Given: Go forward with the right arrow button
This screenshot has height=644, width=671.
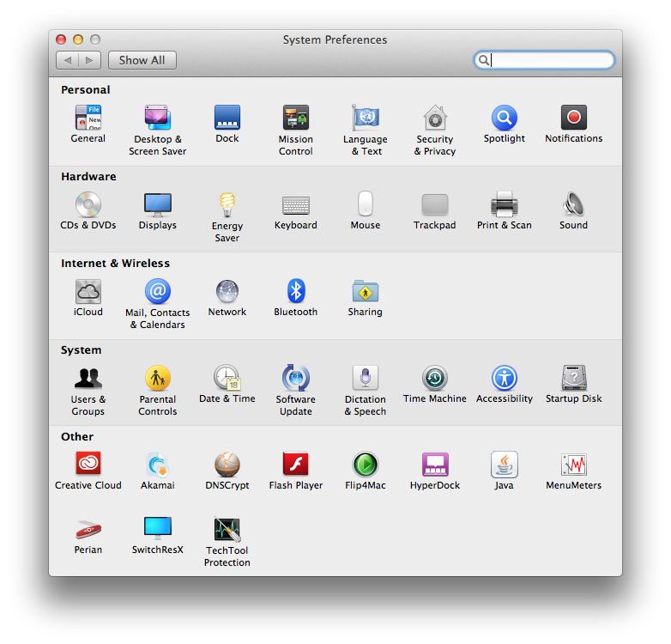Looking at the screenshot, I should click(90, 60).
